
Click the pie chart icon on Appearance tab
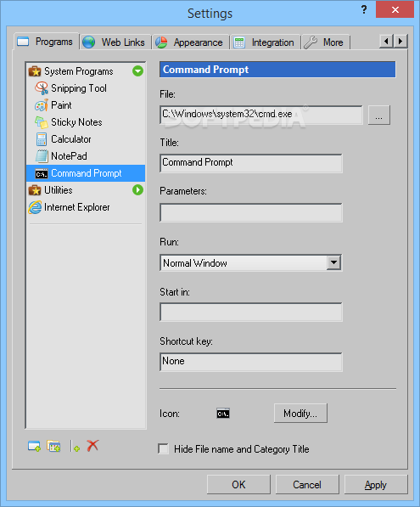161,42
